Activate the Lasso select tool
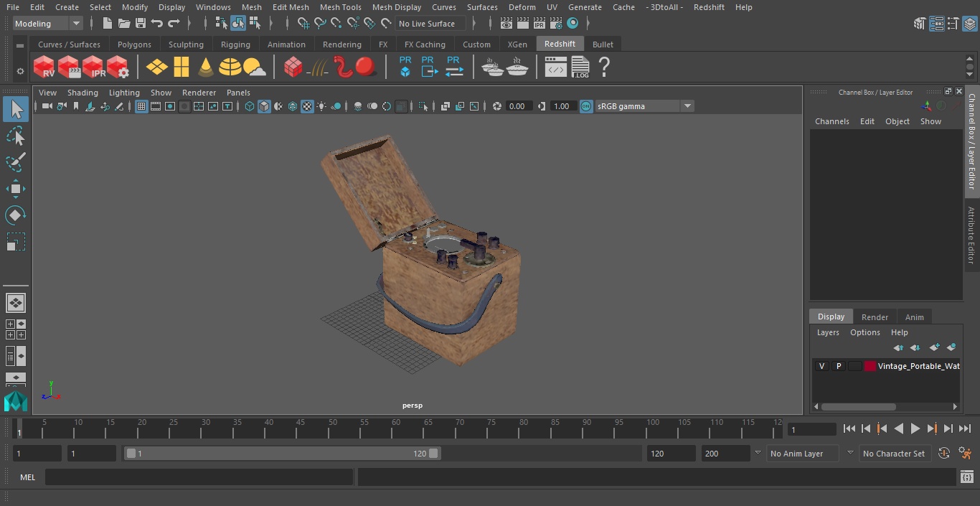Screen dimensions: 980x506 (15, 136)
